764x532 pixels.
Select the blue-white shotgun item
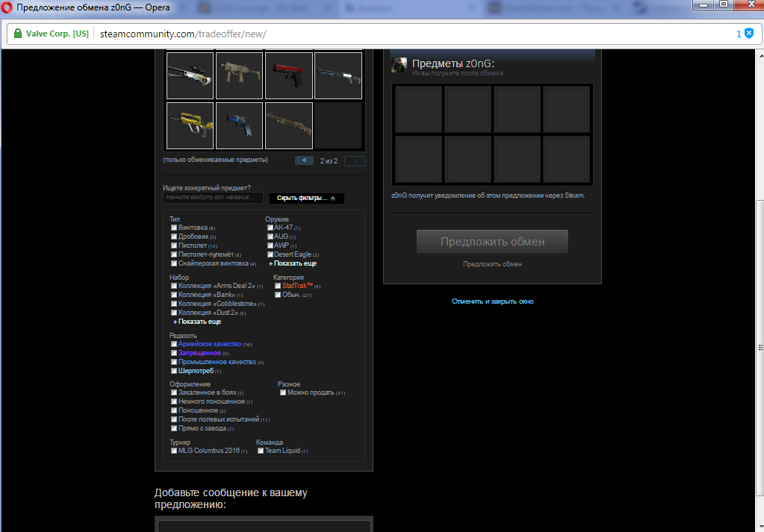pyautogui.click(x=338, y=75)
